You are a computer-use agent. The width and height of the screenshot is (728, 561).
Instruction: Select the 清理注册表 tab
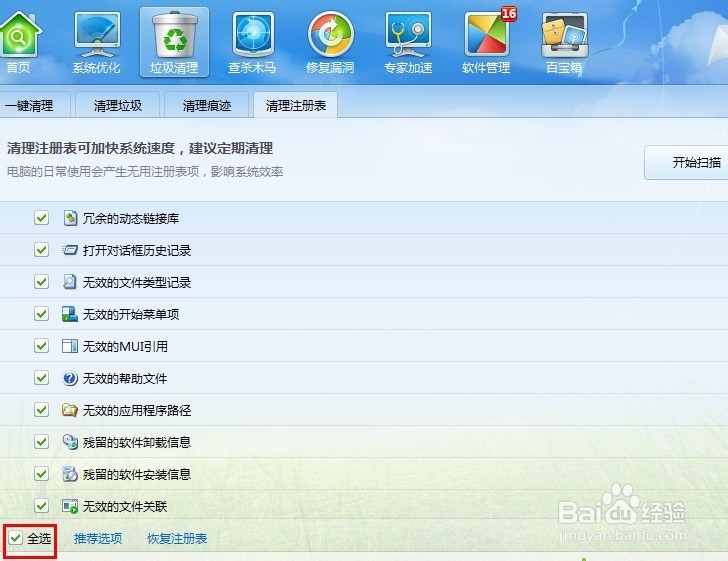[295, 105]
